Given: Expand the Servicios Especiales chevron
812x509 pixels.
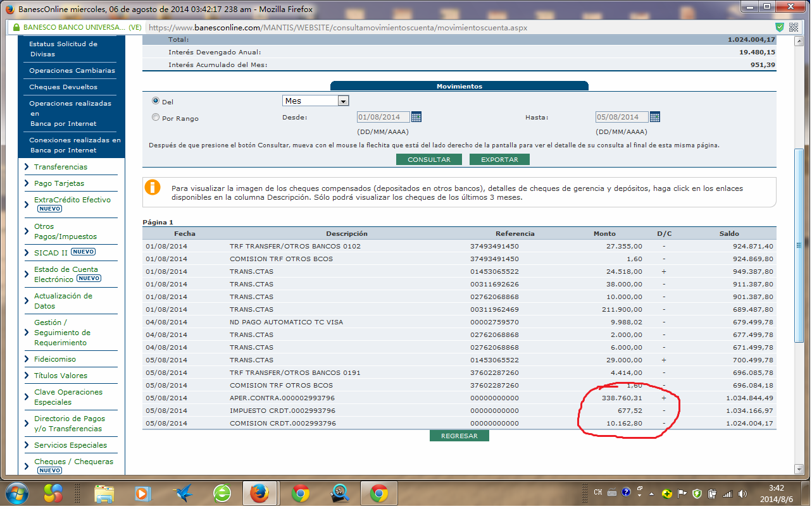Looking at the screenshot, I should [x=27, y=445].
